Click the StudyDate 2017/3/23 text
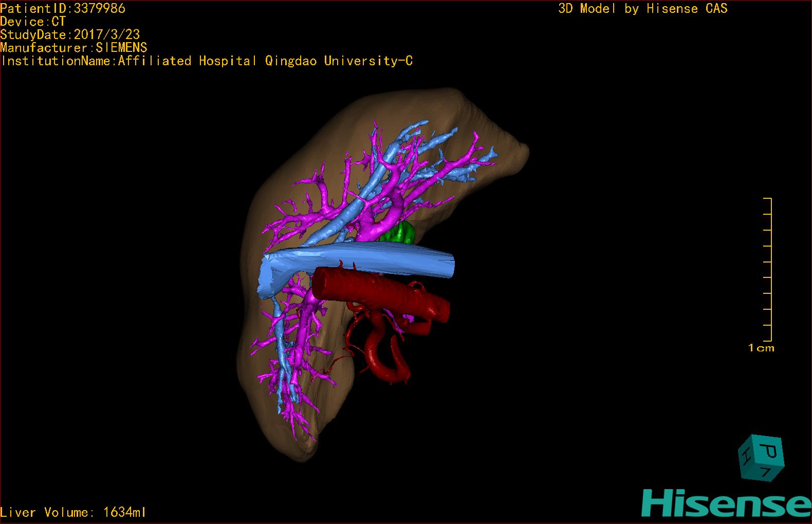 (x=70, y=35)
